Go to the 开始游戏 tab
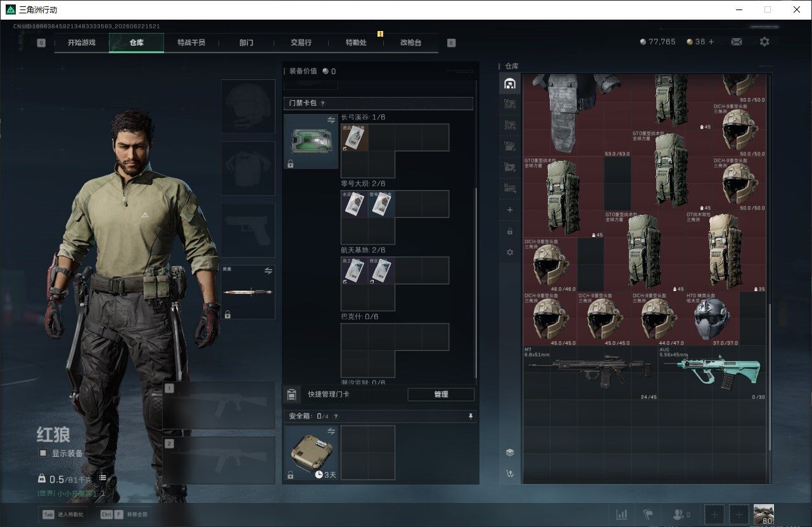812x527 pixels. pos(82,42)
